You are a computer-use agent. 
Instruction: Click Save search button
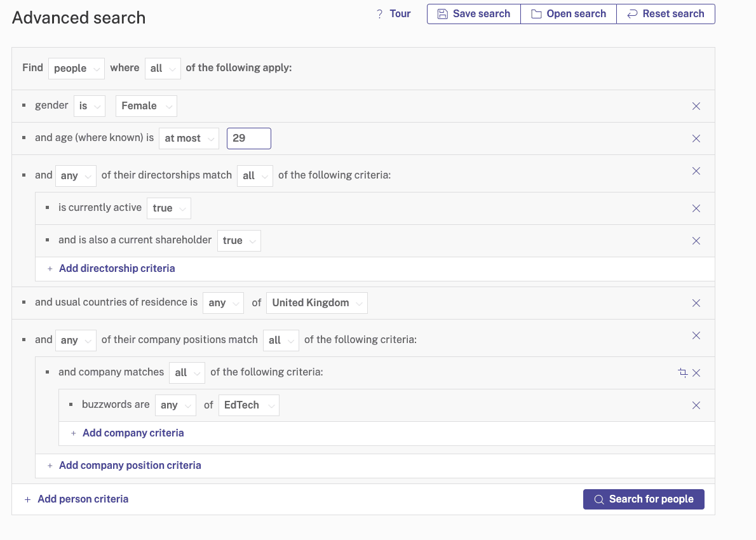point(473,14)
